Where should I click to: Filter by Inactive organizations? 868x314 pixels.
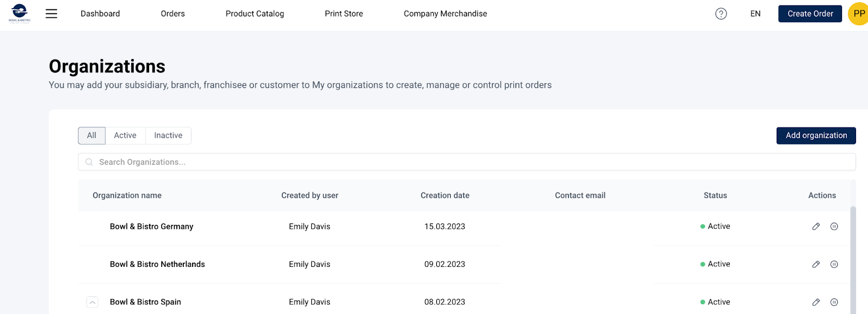point(168,136)
